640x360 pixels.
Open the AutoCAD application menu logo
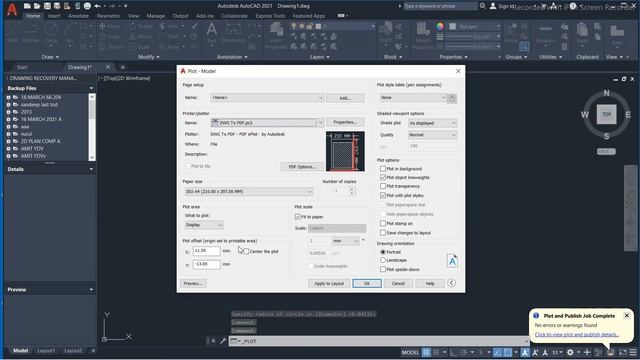[12, 9]
